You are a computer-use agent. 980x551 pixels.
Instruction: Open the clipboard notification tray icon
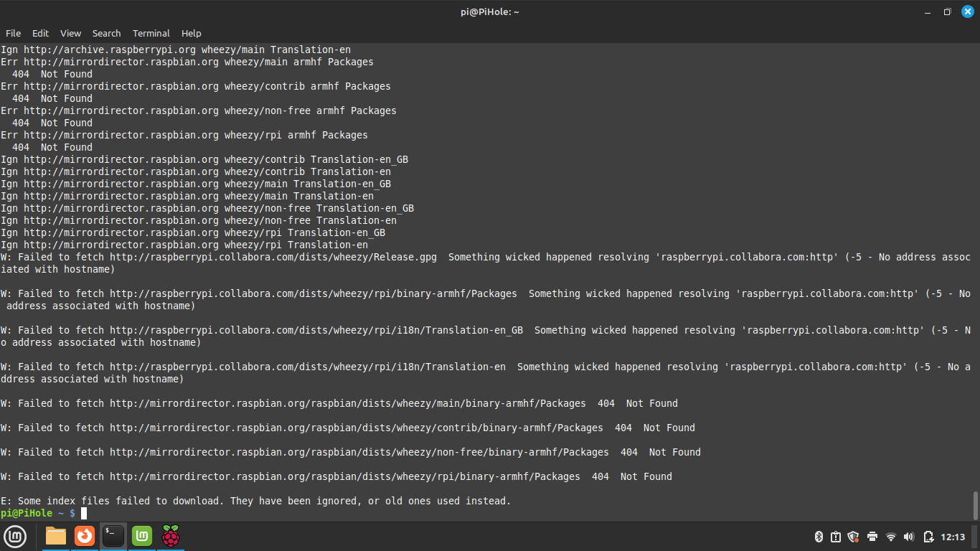(836, 537)
